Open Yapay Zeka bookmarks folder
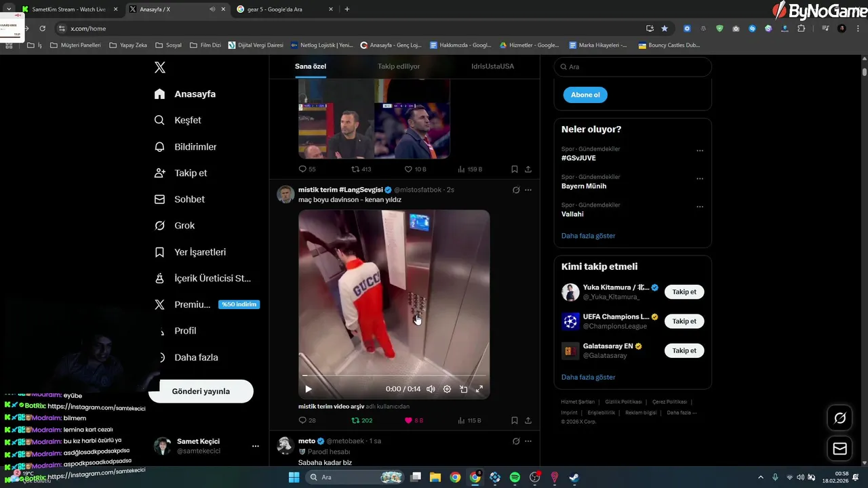The width and height of the screenshot is (868, 488). coord(127,45)
